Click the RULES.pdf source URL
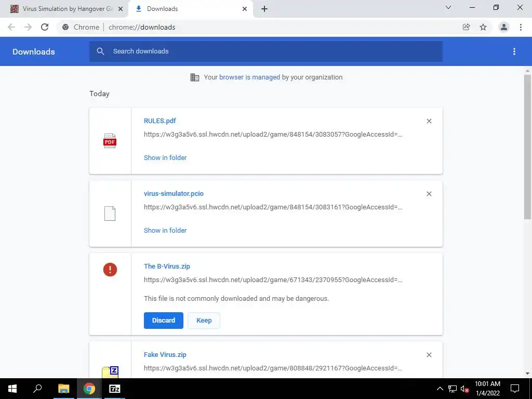The image size is (532, 399). tap(273, 135)
